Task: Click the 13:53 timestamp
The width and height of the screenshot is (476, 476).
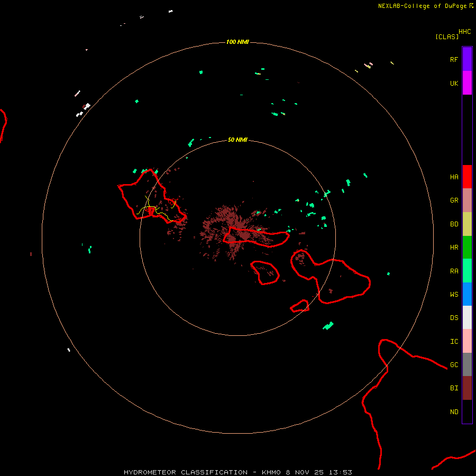Action: pyautogui.click(x=340, y=472)
